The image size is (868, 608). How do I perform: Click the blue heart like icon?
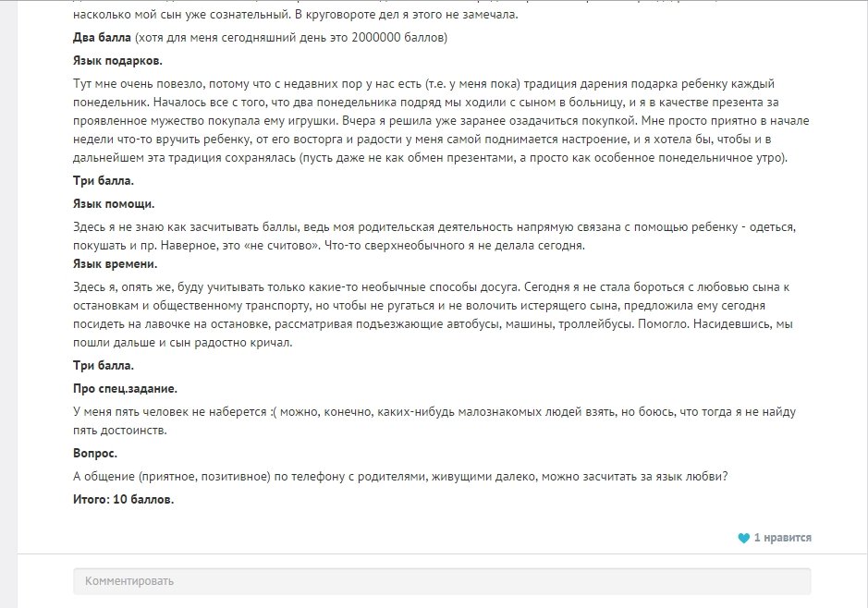(743, 538)
